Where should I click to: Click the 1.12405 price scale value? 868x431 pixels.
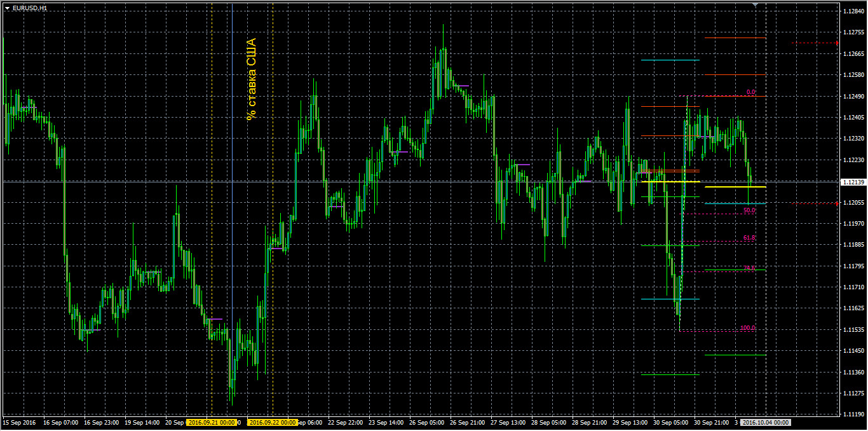pyautogui.click(x=853, y=118)
